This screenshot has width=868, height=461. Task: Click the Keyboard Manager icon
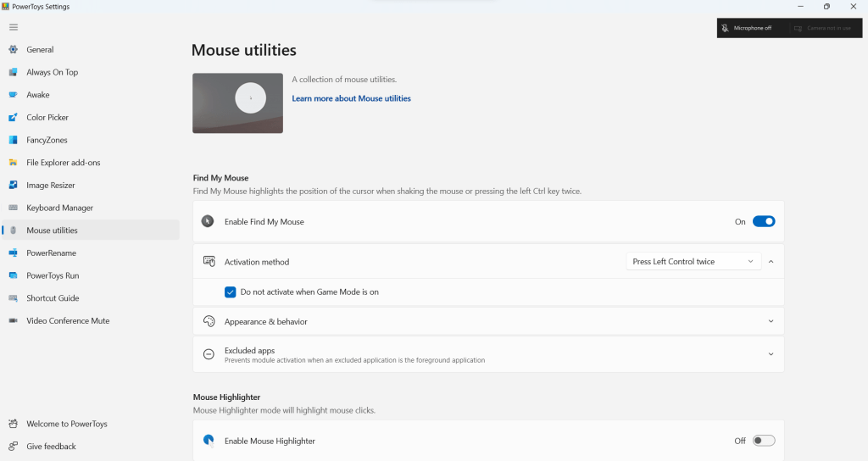[14, 208]
